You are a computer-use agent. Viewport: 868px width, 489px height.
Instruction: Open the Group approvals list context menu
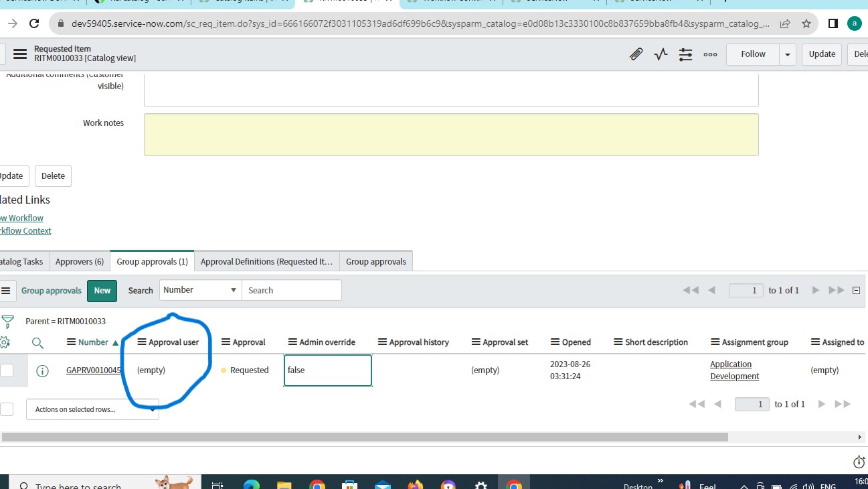7,290
